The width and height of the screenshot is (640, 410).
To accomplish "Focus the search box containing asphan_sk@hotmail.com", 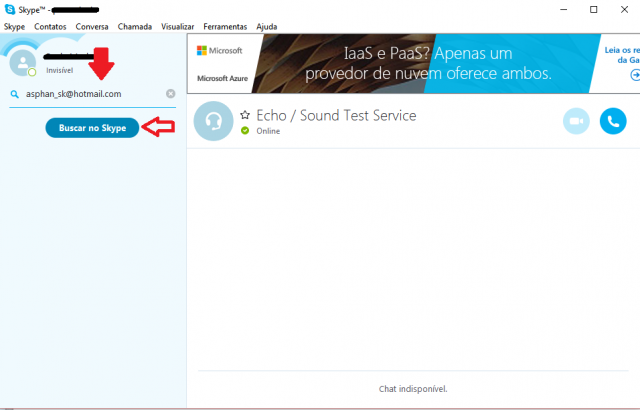I will tap(92, 94).
